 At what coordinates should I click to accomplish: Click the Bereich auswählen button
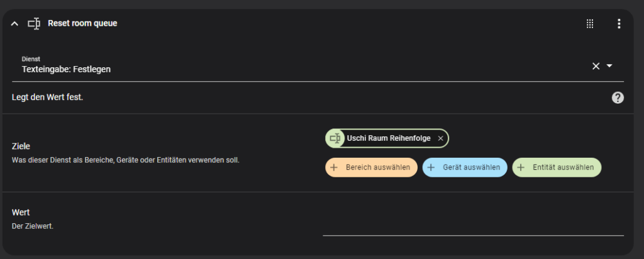[371, 167]
